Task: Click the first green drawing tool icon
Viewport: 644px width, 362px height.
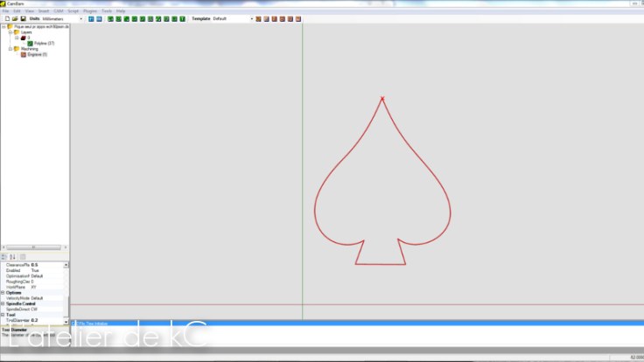Action: point(110,18)
